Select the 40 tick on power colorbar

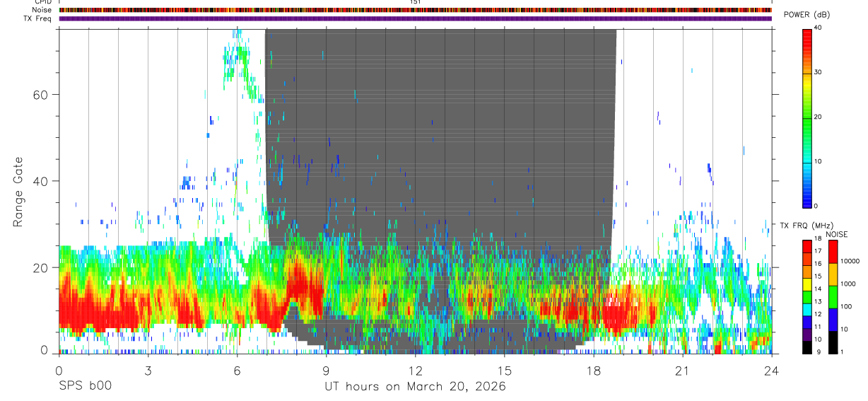[818, 28]
